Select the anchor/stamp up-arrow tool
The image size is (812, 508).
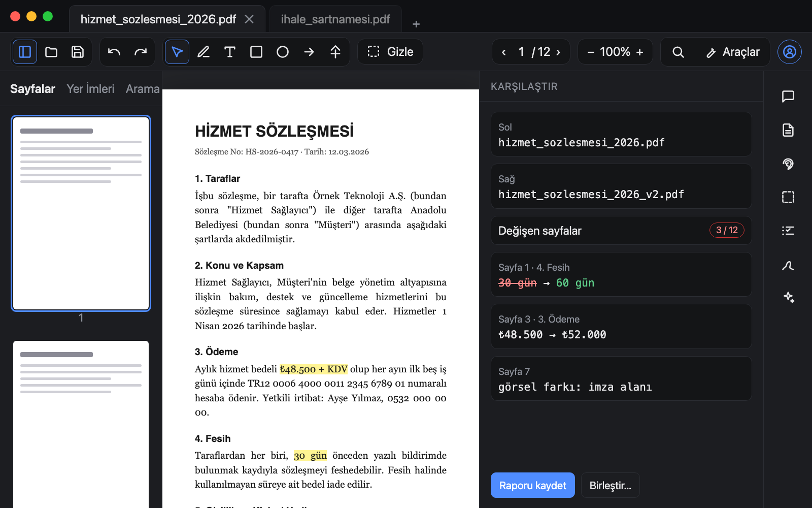coord(335,52)
